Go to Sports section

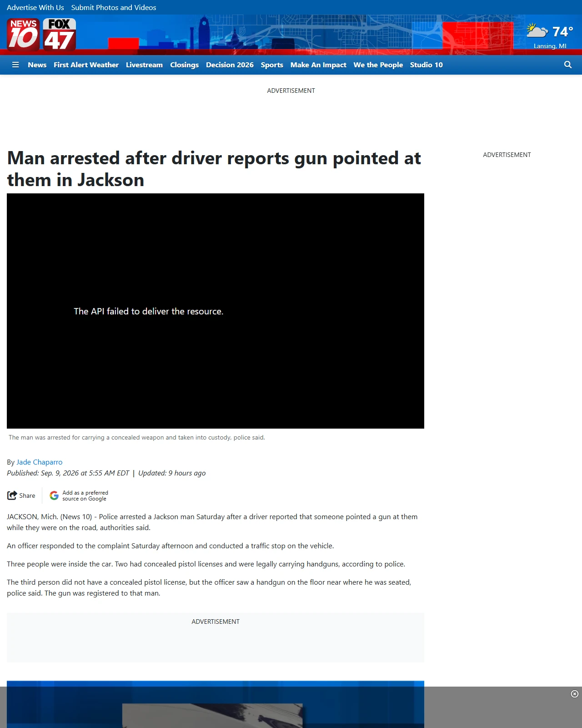tap(272, 65)
